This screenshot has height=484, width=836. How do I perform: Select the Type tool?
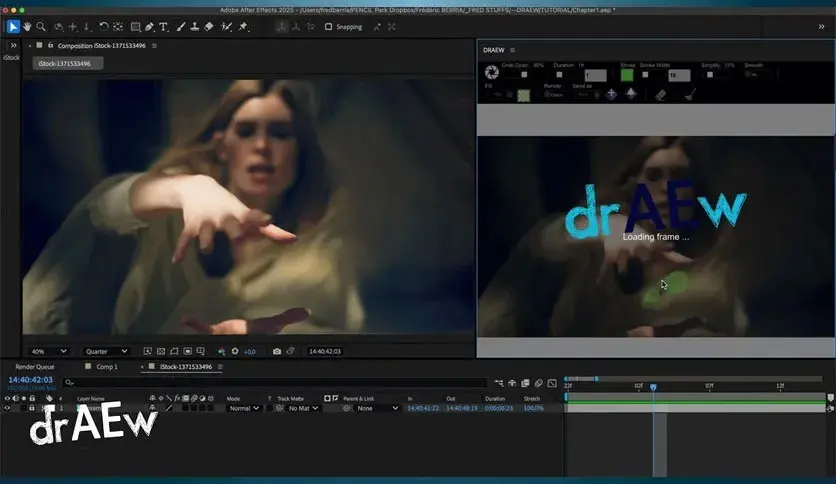click(x=164, y=27)
